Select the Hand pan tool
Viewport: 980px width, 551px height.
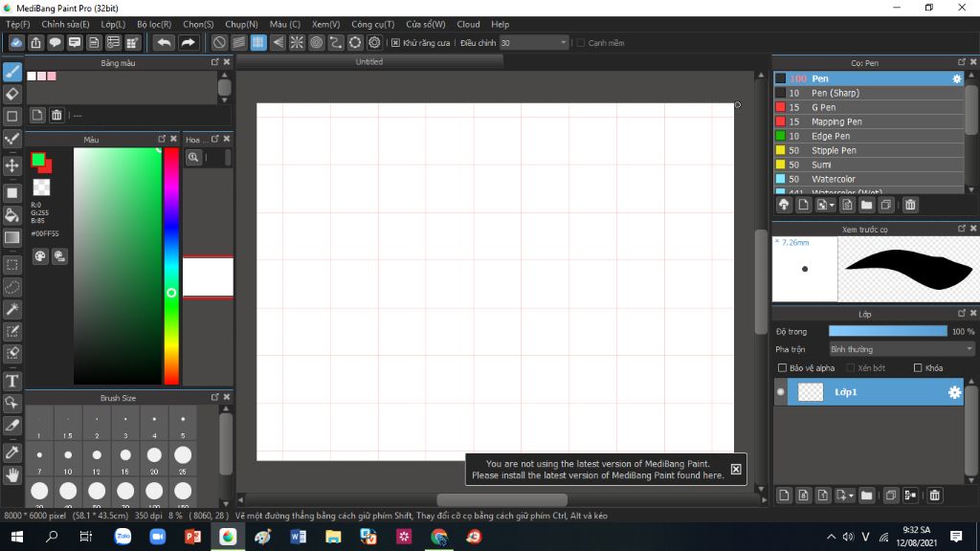tap(11, 475)
